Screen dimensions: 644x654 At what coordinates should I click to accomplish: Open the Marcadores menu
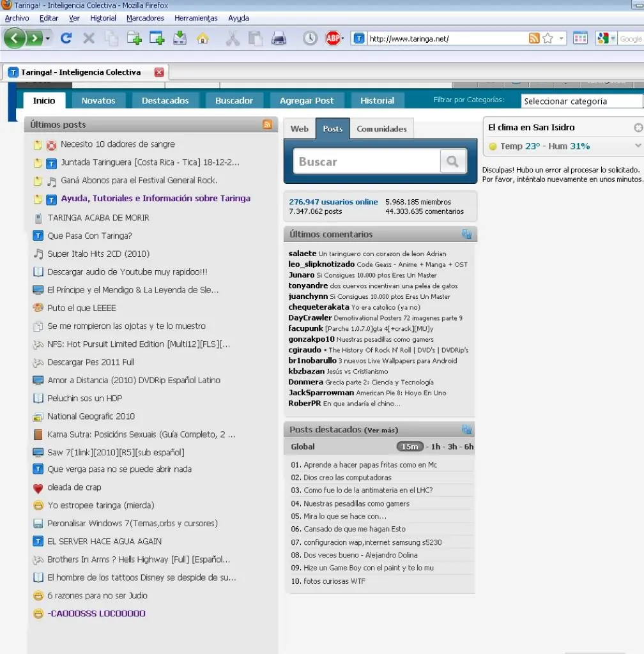coord(145,18)
